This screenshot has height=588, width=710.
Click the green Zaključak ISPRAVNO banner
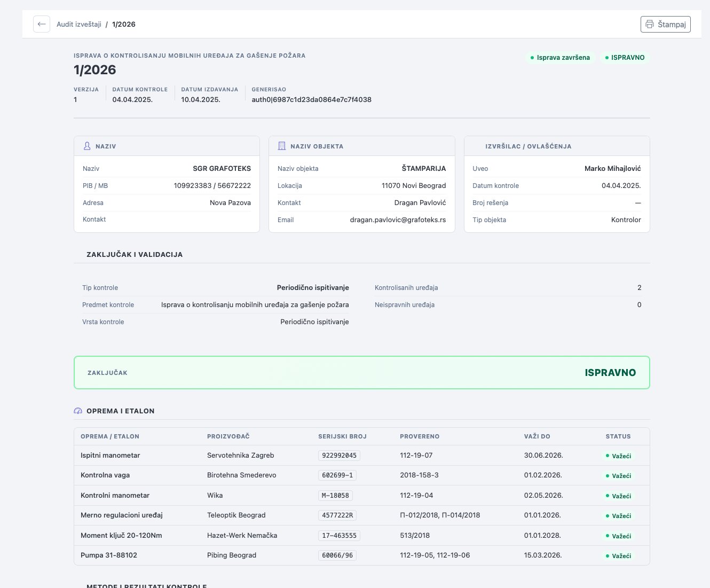point(361,373)
